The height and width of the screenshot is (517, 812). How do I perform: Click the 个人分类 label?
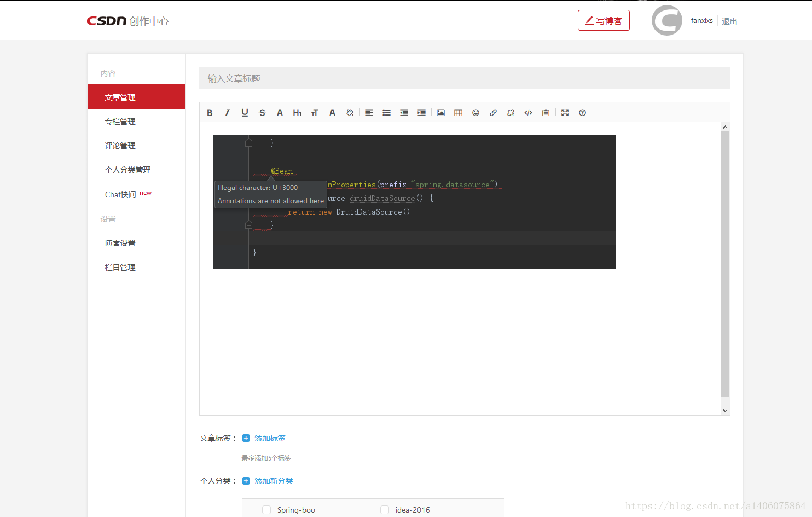click(218, 481)
